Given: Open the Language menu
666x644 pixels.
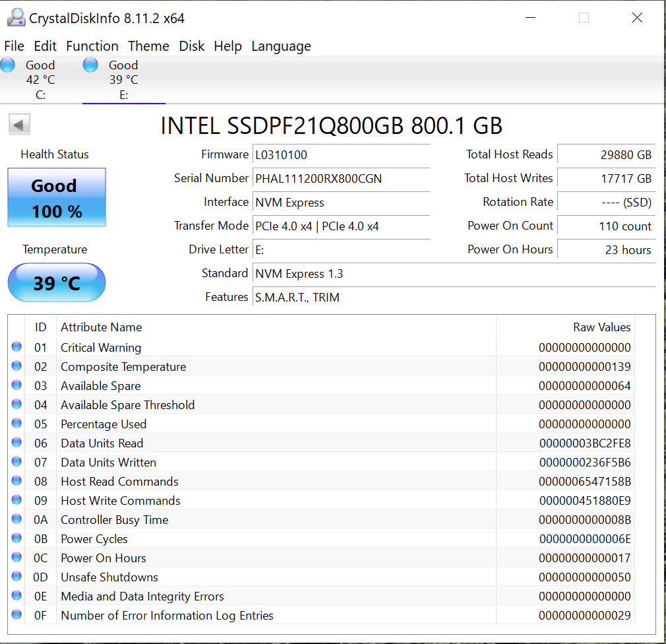Looking at the screenshot, I should click(281, 46).
